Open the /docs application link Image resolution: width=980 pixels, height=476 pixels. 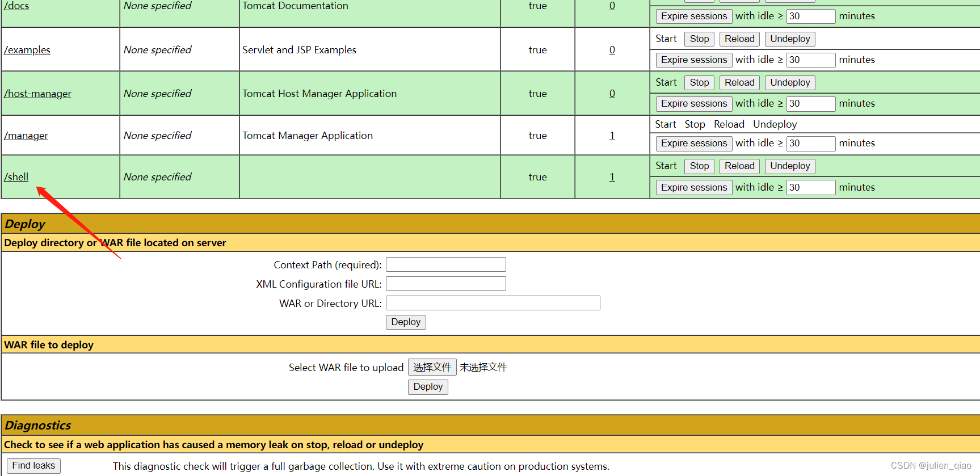coord(16,6)
